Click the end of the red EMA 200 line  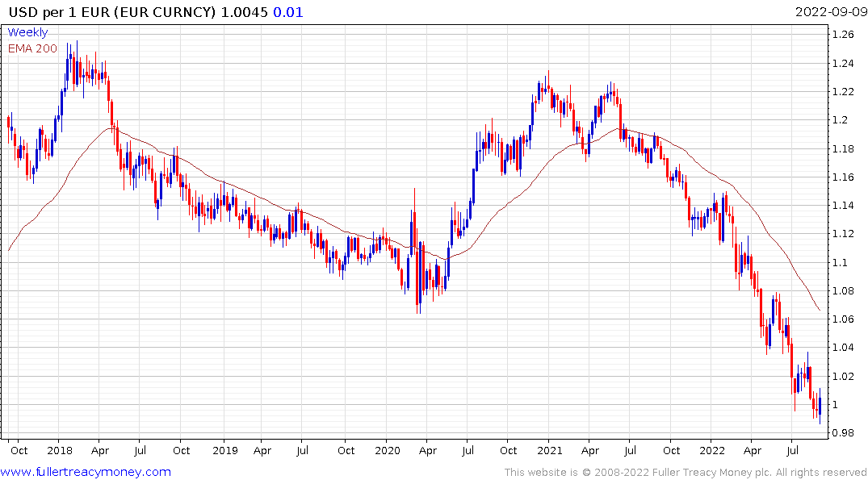820,311
